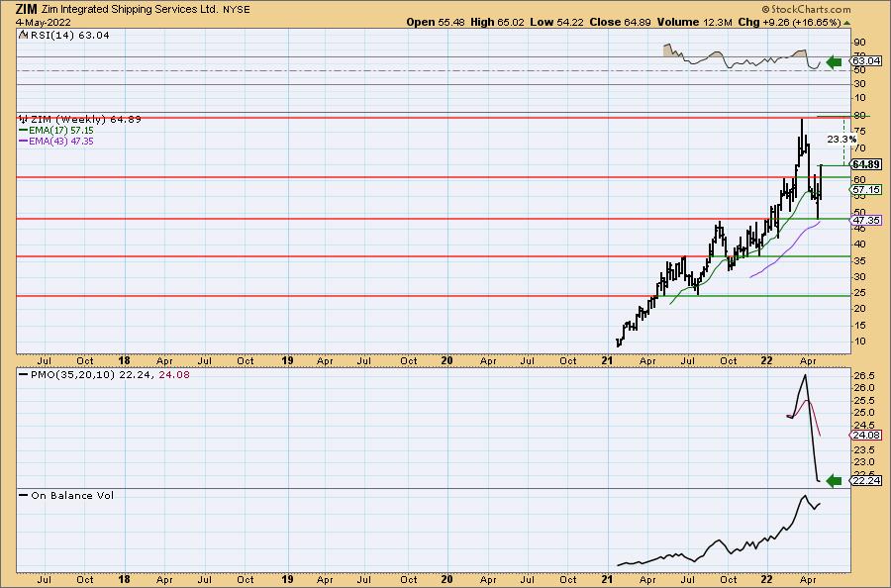This screenshot has width=891, height=588.
Task: Click the 57.15 price axis tag
Action: 866,190
